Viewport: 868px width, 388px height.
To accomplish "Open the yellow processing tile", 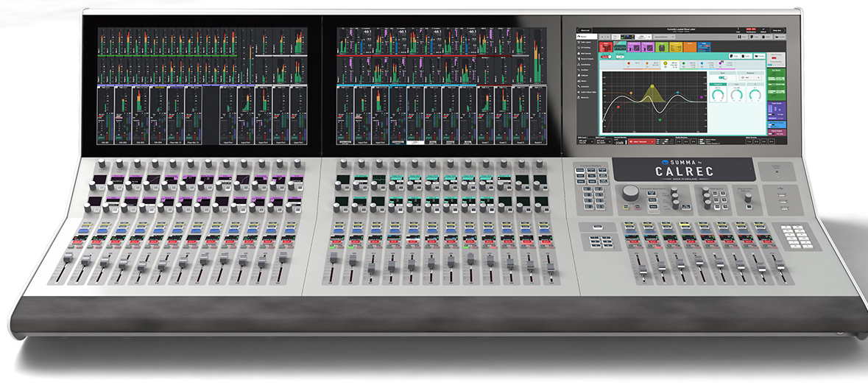I will click(676, 47).
